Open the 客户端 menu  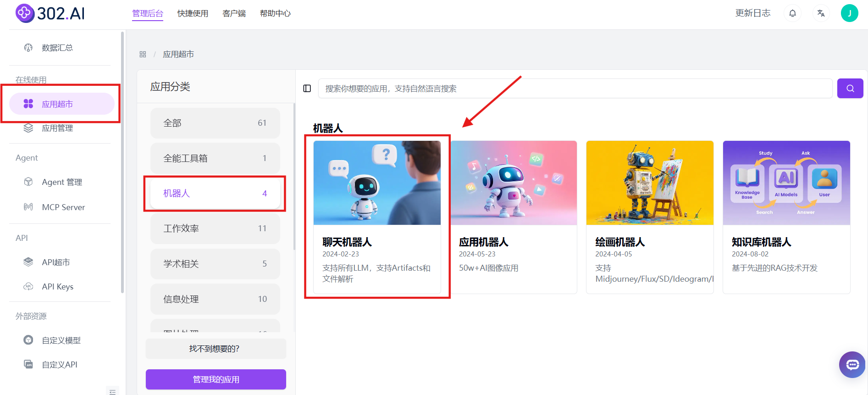pyautogui.click(x=234, y=13)
